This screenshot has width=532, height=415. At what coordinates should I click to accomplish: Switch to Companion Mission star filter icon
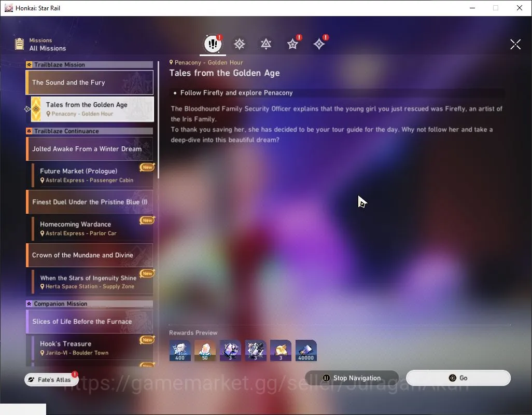(x=292, y=44)
